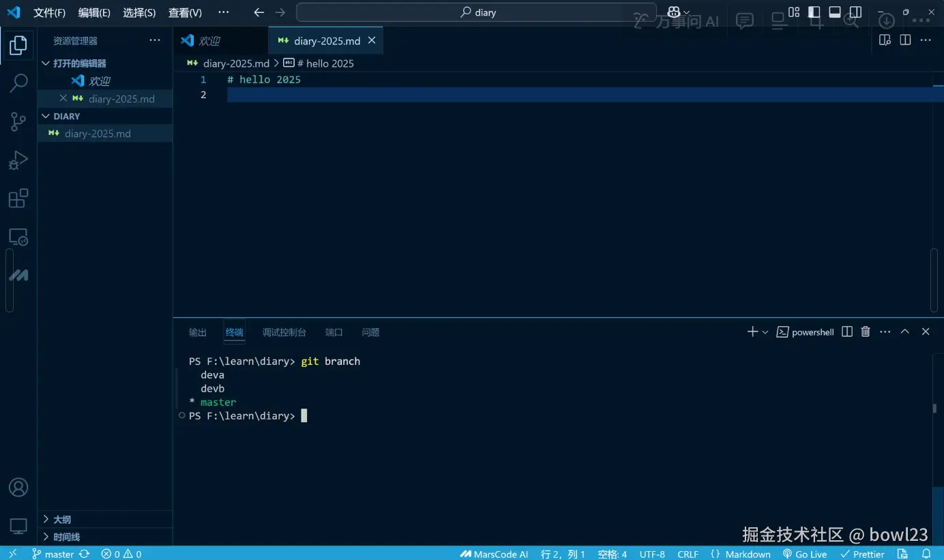Collapse the DIARY folder section
Viewport: 944px width, 560px height.
pyautogui.click(x=60, y=116)
